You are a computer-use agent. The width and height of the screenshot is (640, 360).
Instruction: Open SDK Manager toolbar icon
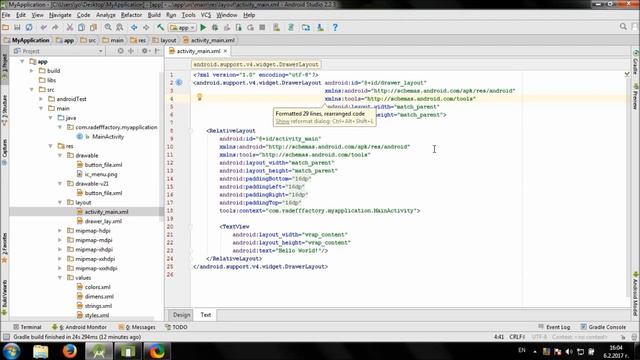[320, 27]
